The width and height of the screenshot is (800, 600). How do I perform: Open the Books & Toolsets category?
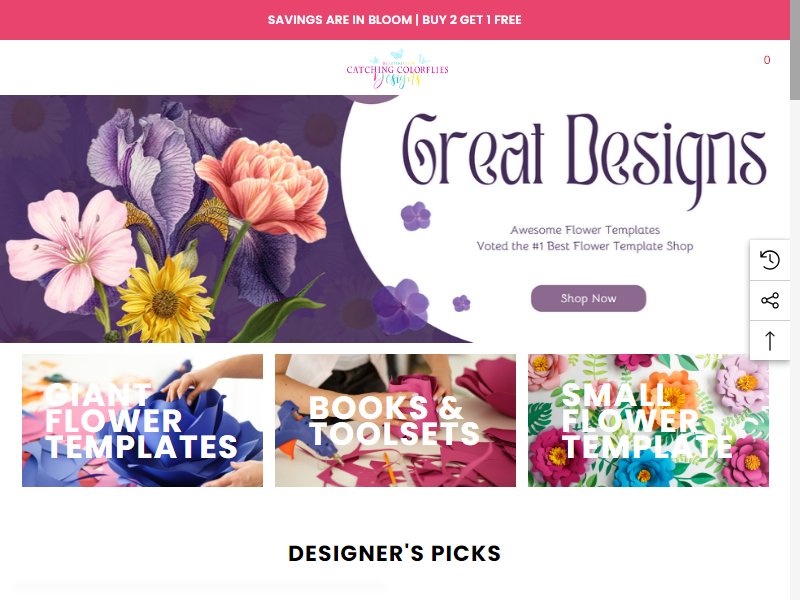(x=395, y=420)
